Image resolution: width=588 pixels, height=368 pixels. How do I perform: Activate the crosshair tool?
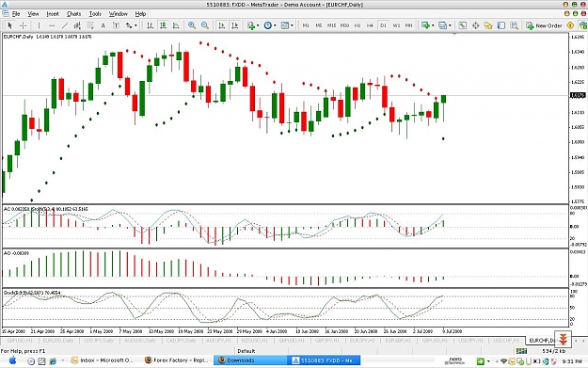tap(23, 25)
